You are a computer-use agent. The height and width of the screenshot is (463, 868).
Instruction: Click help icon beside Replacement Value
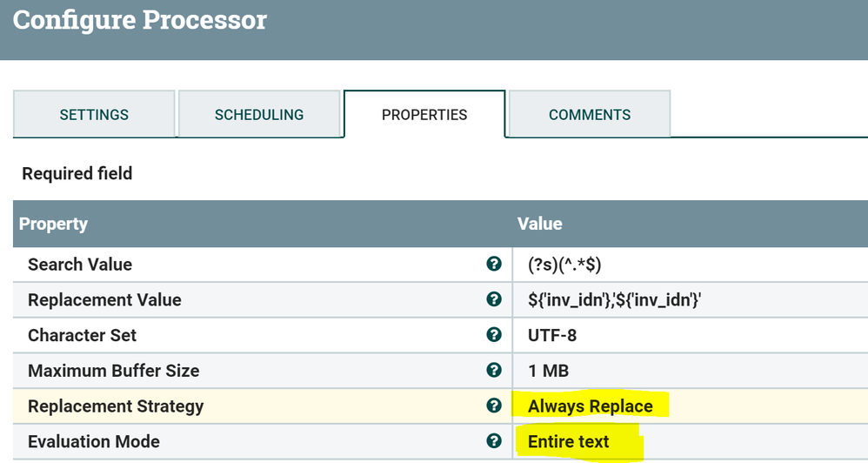[x=494, y=299]
